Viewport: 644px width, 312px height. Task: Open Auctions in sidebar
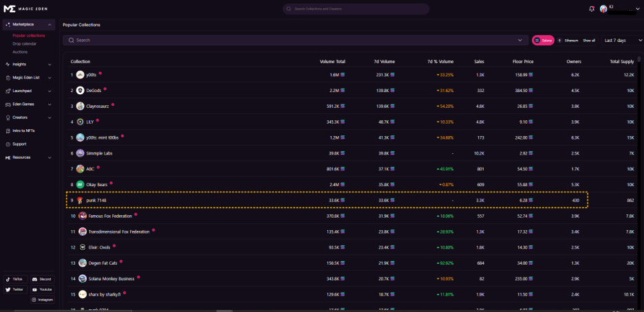click(x=20, y=52)
